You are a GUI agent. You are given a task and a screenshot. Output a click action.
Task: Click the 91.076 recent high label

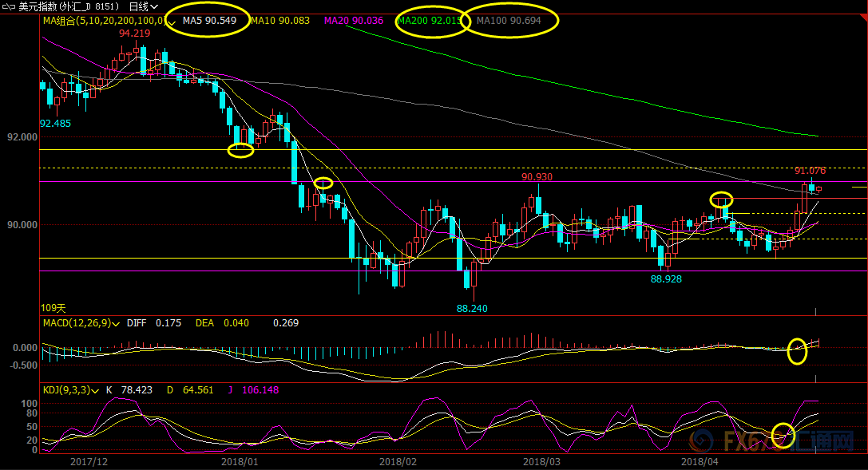point(810,171)
